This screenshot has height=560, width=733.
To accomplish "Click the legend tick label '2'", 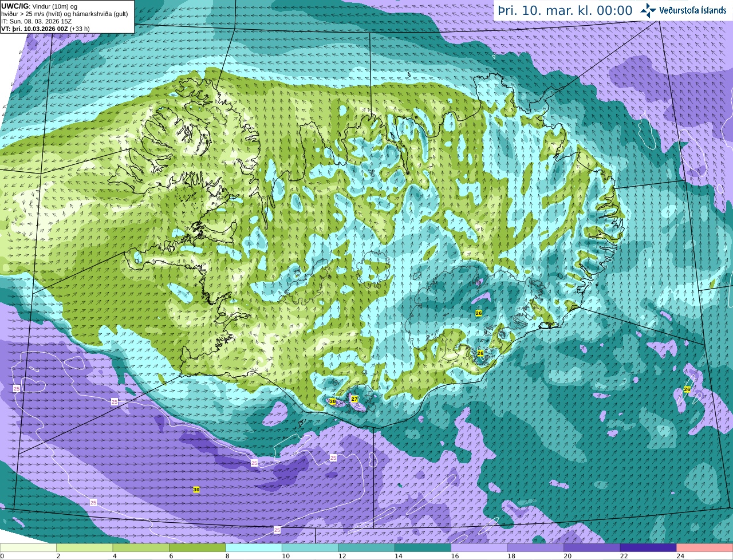I will coord(58,556).
